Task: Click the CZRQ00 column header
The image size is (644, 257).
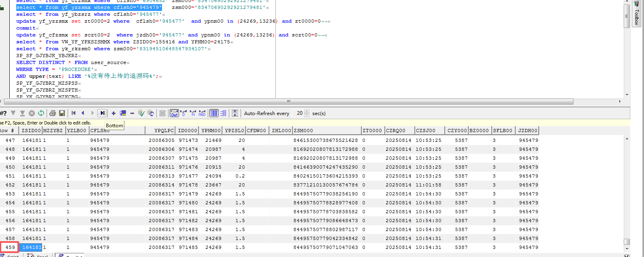Action: (400, 131)
